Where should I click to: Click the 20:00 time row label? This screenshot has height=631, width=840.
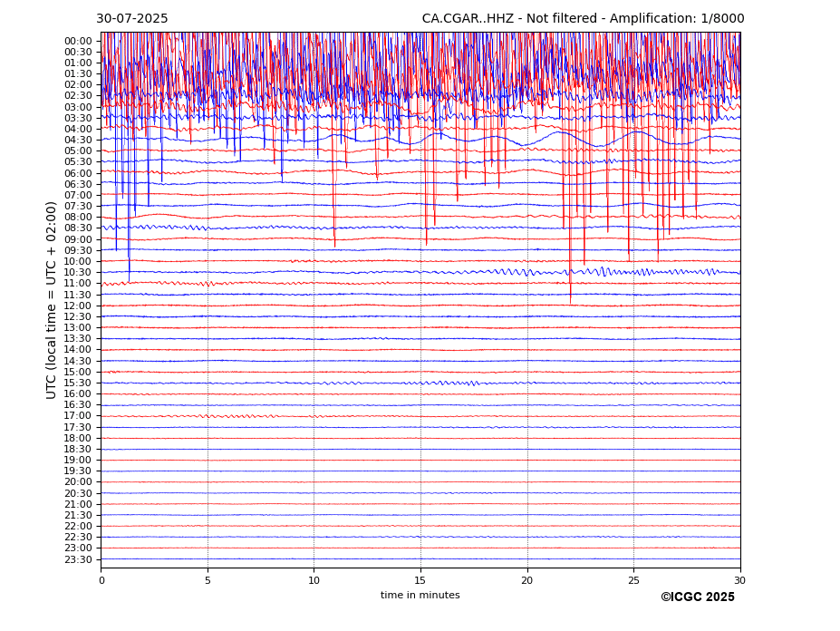[78, 482]
